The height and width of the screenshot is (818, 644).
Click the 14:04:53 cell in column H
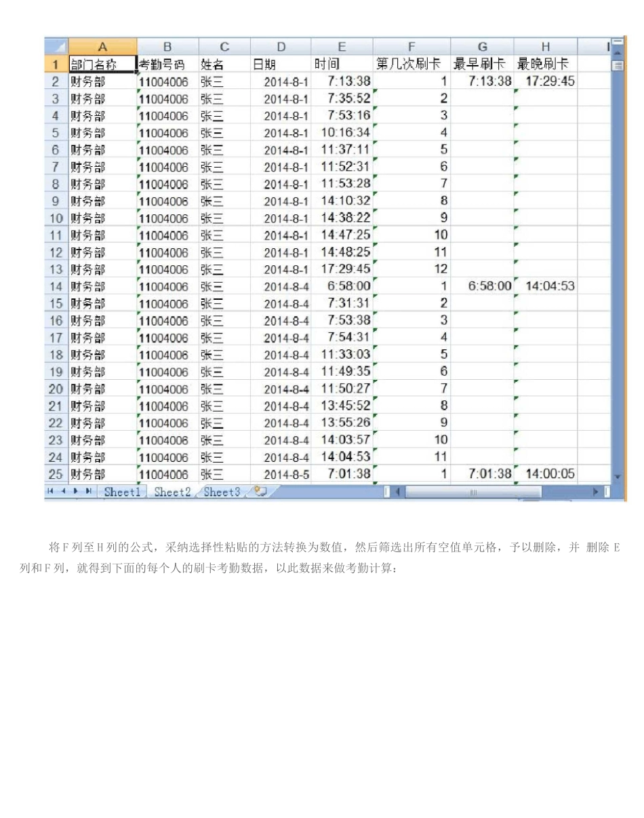click(545, 286)
